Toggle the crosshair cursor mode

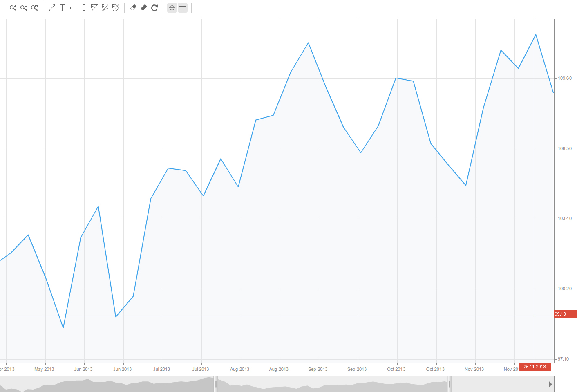pos(172,7)
